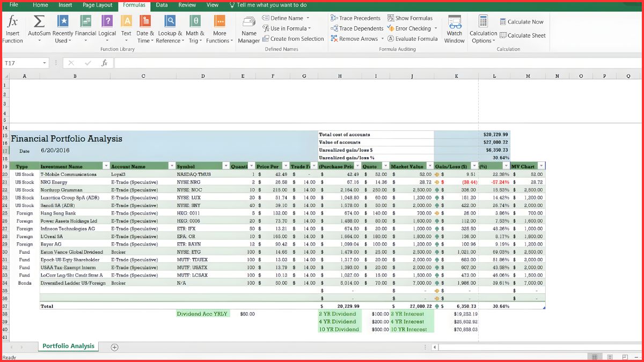The image size is (644, 362).
Task: Click inside the Name Box
Action: tap(21, 63)
